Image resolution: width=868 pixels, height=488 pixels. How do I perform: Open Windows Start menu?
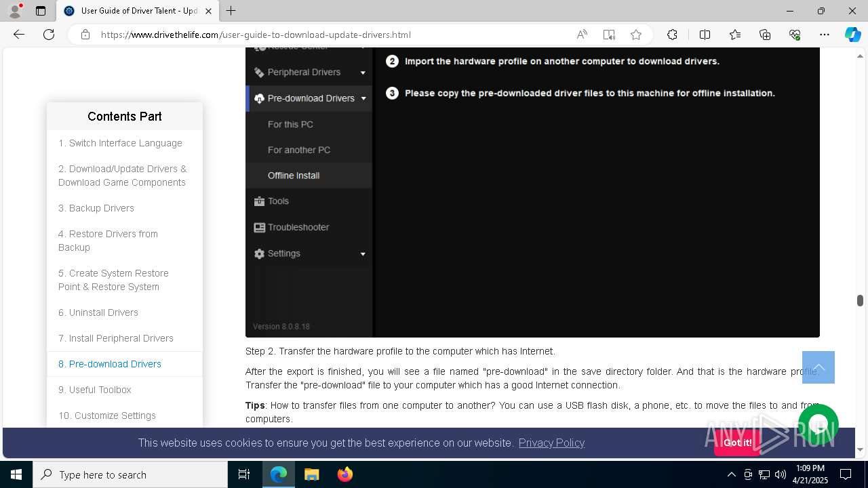(x=16, y=474)
